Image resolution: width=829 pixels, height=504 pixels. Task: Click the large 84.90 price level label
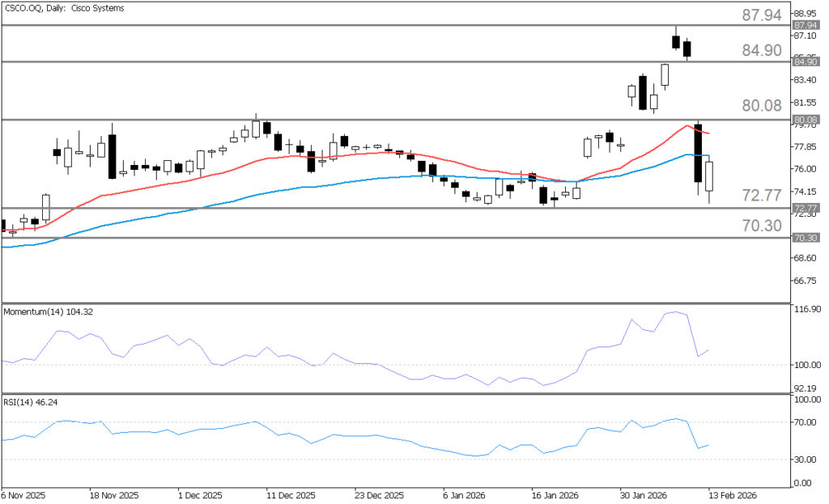(x=761, y=51)
